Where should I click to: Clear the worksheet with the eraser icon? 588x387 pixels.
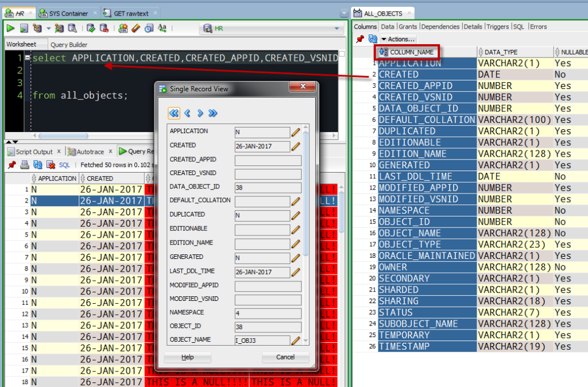[136, 28]
